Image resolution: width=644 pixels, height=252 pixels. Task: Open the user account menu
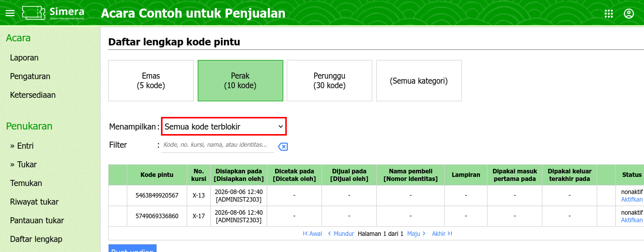(629, 14)
